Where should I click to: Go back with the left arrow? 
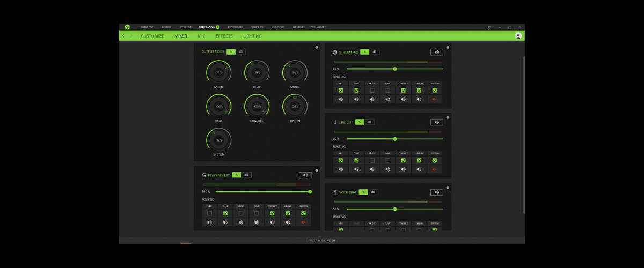click(123, 36)
